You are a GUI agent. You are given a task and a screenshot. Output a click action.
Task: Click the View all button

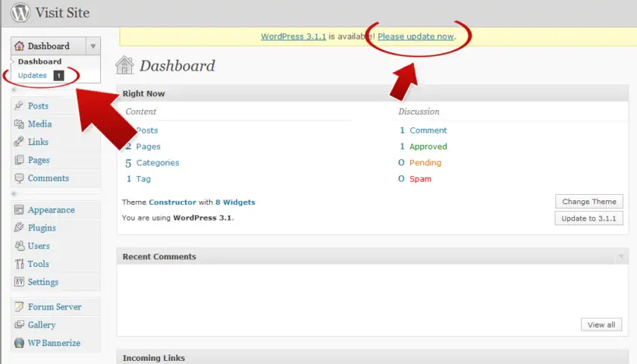[x=601, y=325]
